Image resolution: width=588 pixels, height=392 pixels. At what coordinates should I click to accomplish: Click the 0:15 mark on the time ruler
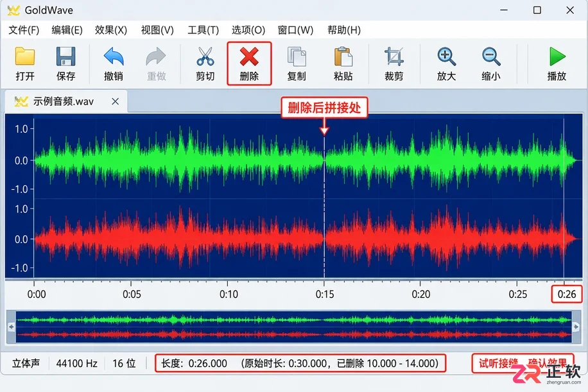[325, 294]
